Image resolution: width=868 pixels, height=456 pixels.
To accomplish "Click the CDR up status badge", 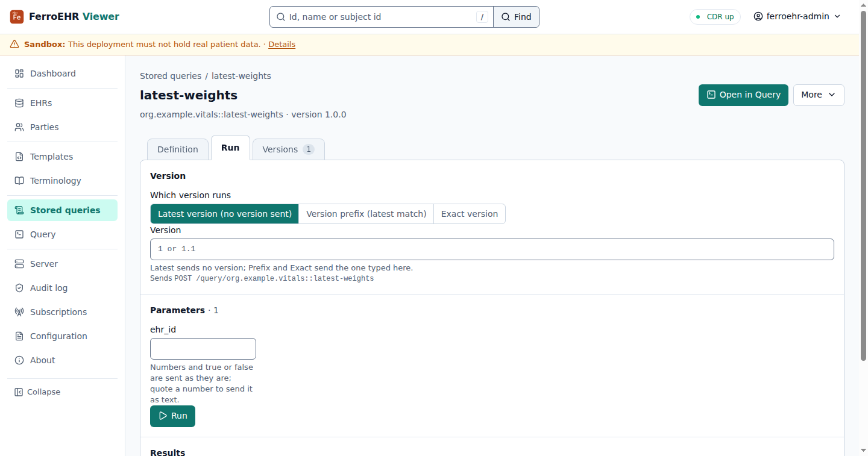I will click(715, 17).
